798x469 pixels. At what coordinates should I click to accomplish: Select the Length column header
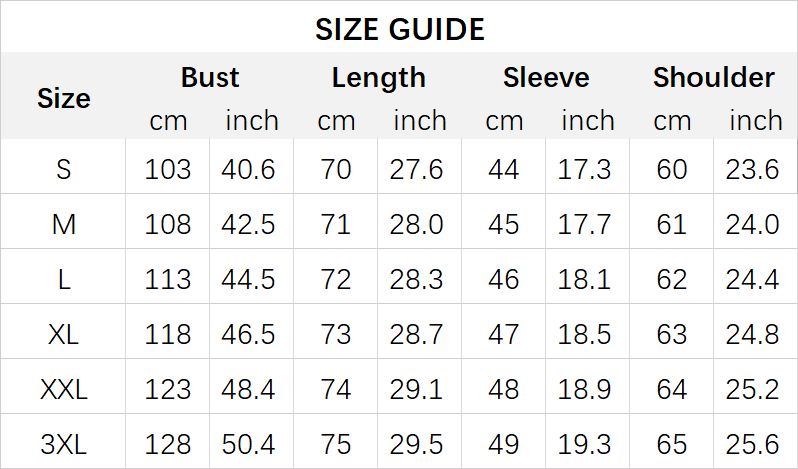click(x=378, y=78)
